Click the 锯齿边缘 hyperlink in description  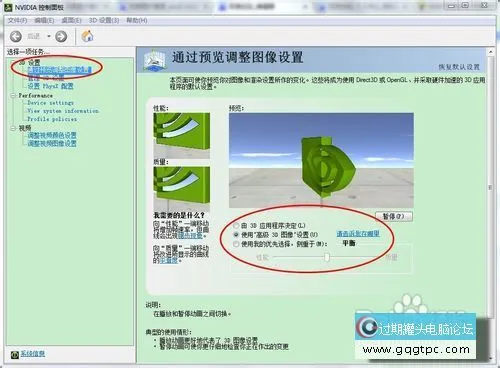click(190, 235)
